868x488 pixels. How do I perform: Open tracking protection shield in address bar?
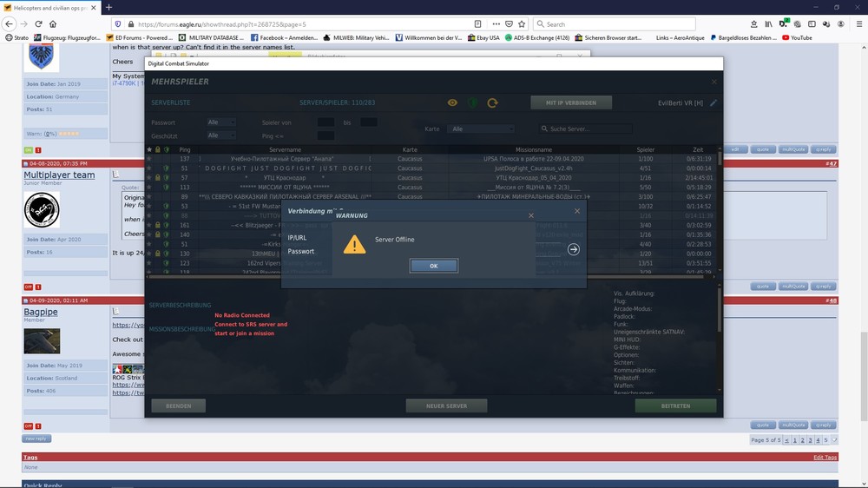[118, 24]
